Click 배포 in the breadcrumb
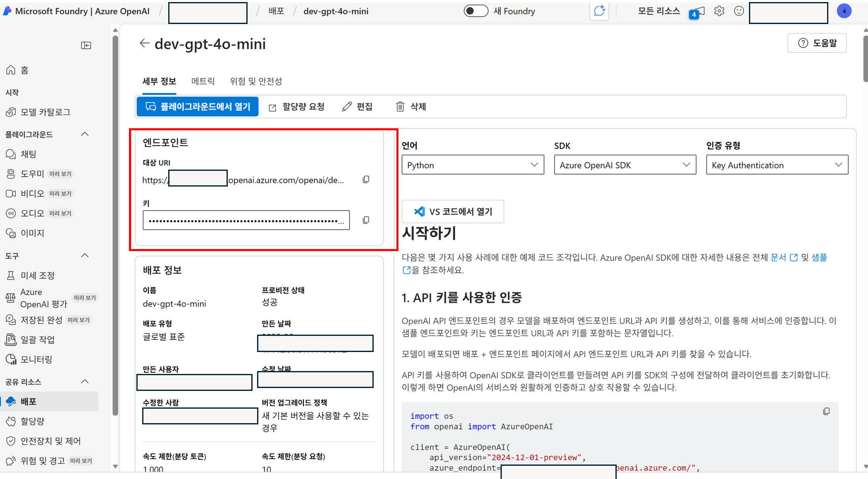This screenshot has width=868, height=479. pyautogui.click(x=277, y=11)
